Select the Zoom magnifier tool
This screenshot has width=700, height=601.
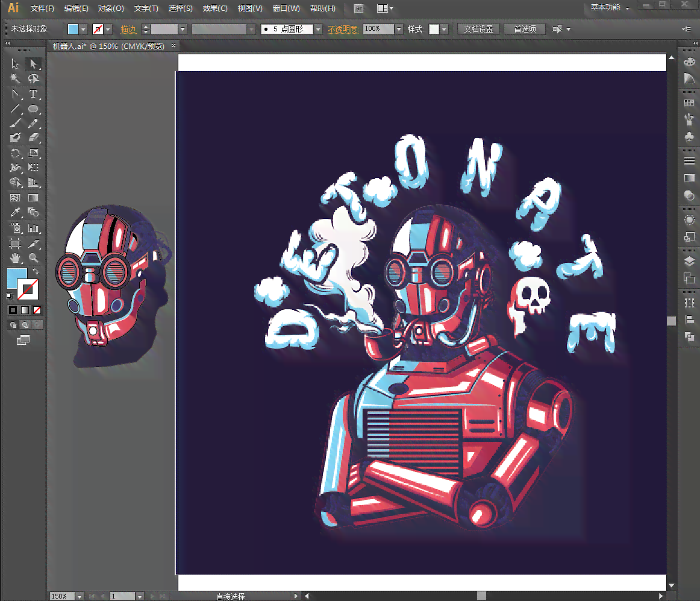[x=33, y=258]
